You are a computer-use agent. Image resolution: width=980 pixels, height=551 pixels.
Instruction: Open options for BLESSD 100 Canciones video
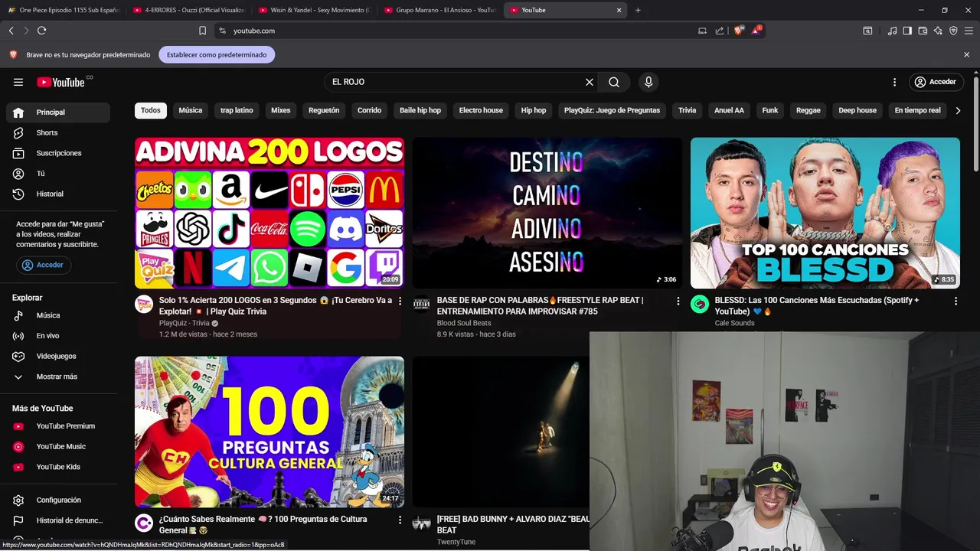(x=955, y=301)
